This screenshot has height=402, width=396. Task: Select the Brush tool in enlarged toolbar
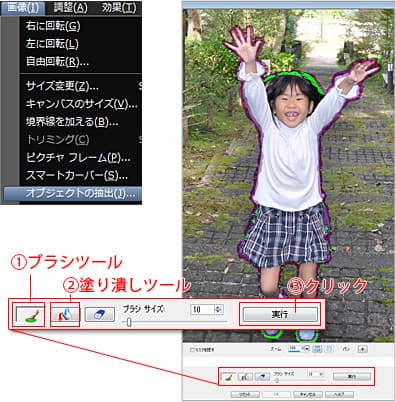point(30,315)
